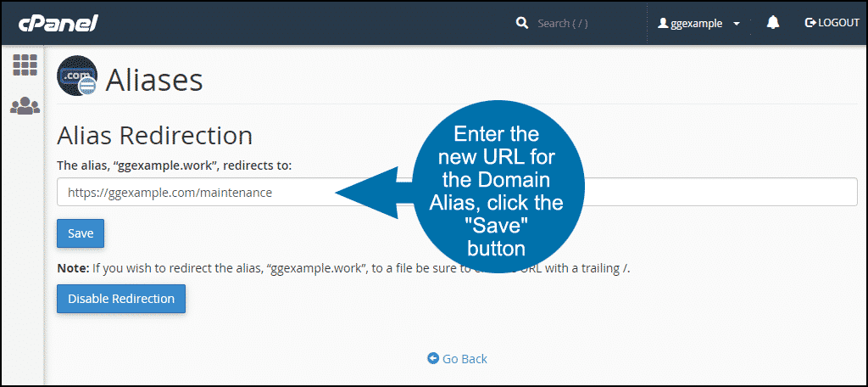
Task: Click the Aliases page heading
Action: point(154,80)
